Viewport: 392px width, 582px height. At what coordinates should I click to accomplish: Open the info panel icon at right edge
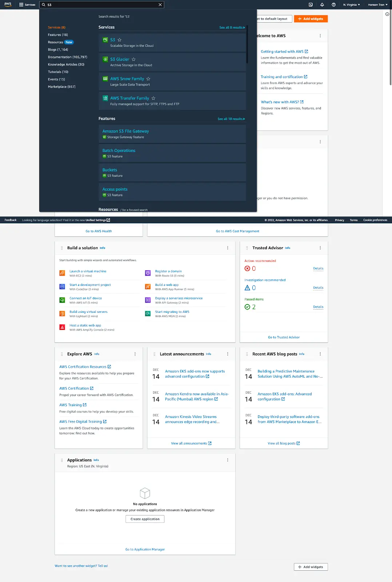coord(387,14)
